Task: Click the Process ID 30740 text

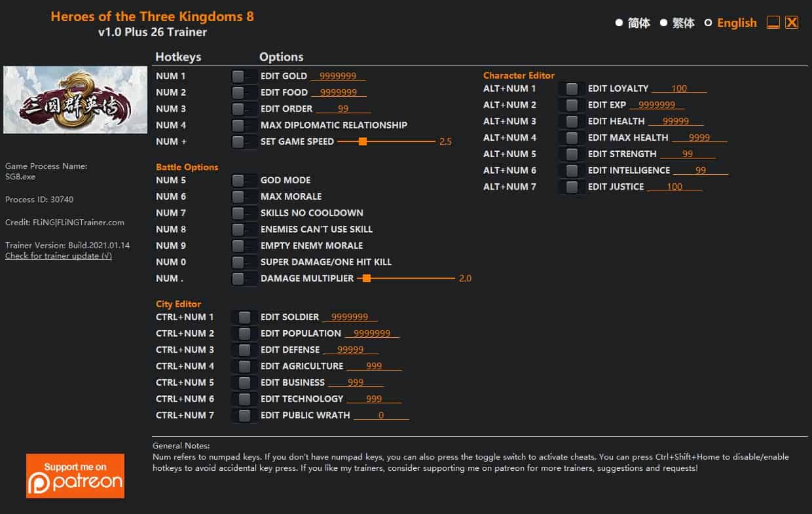Action: tap(39, 200)
